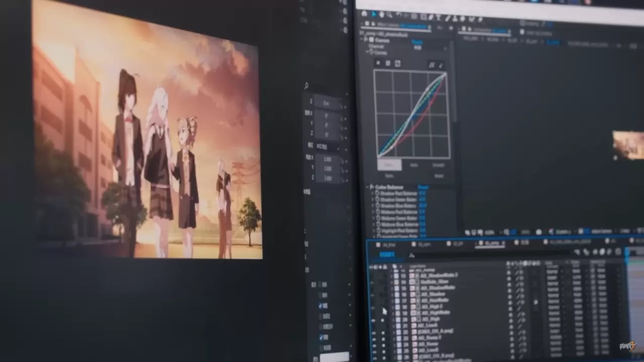Select the Clone Stamp tool

pos(455,19)
